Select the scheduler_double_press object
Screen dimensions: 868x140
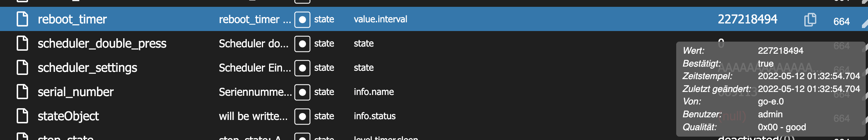point(102,44)
